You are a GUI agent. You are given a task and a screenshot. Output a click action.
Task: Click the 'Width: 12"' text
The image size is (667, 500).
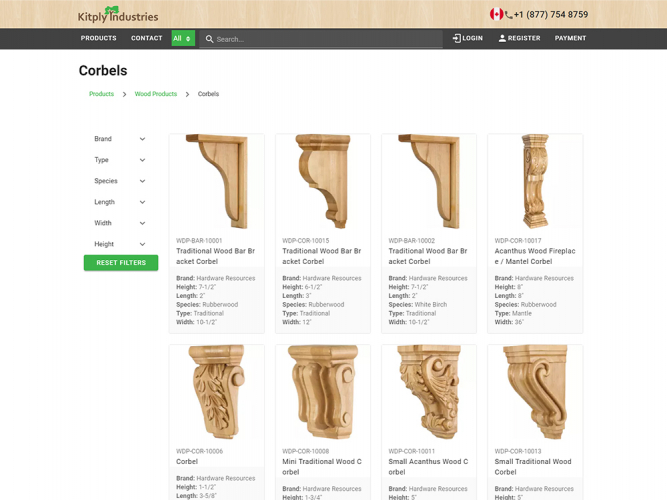296,323
